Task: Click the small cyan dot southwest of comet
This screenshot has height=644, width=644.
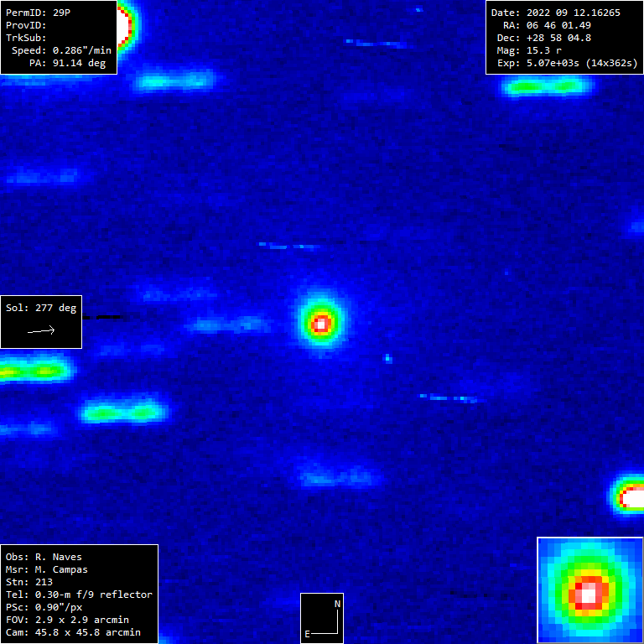Action: [387, 359]
